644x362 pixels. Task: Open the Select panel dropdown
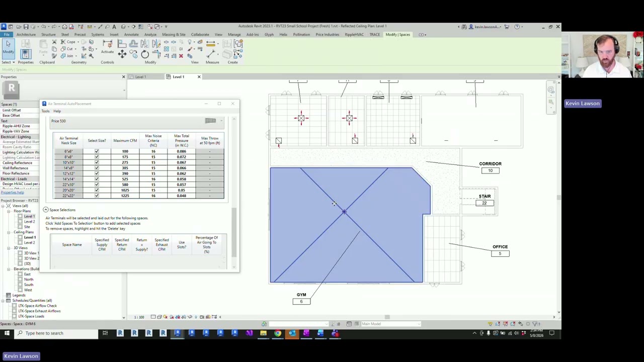(x=8, y=62)
